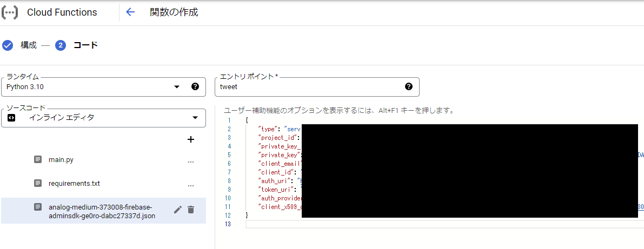Click the "private_key" key on line 5
The height and width of the screenshot is (249, 644).
[280, 155]
